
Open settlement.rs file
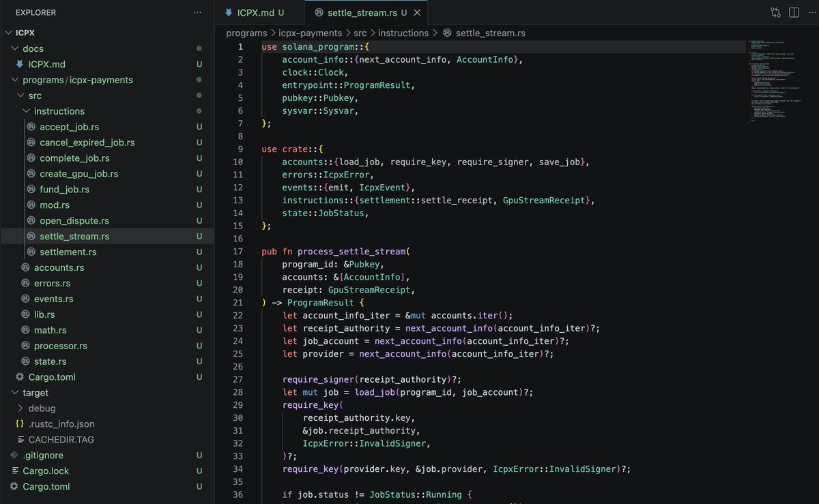pyautogui.click(x=68, y=252)
